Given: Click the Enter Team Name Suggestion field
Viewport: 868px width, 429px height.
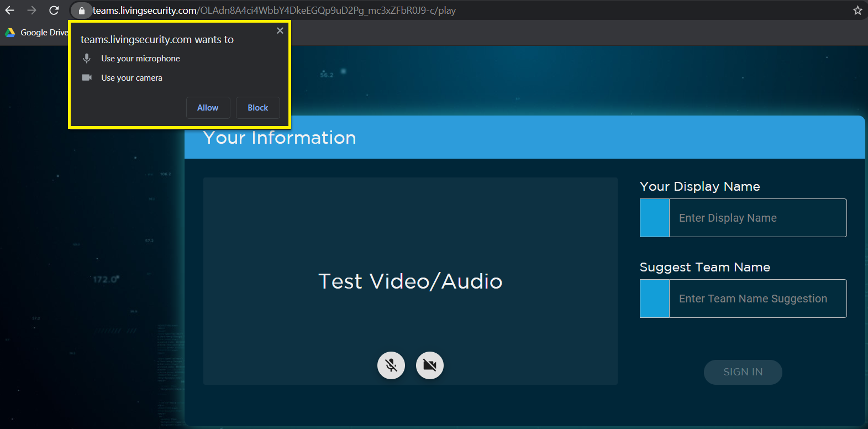Looking at the screenshot, I should coord(743,299).
